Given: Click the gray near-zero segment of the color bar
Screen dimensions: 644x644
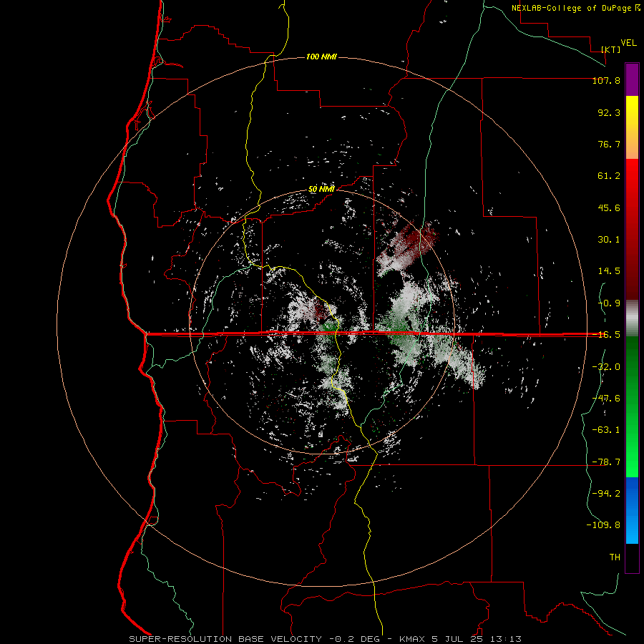Looking at the screenshot, I should (x=632, y=318).
